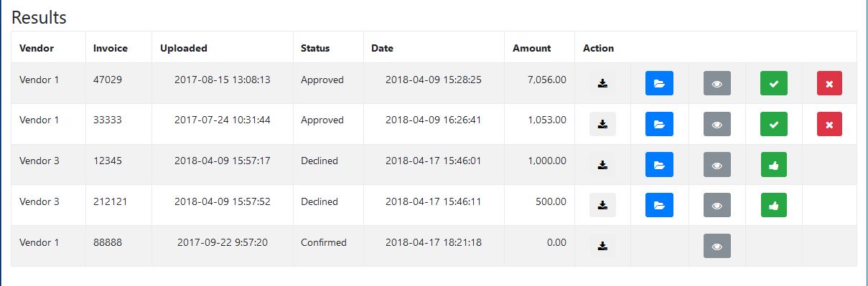Click green checkmark for invoice 33333
The image size is (868, 286).
(774, 124)
